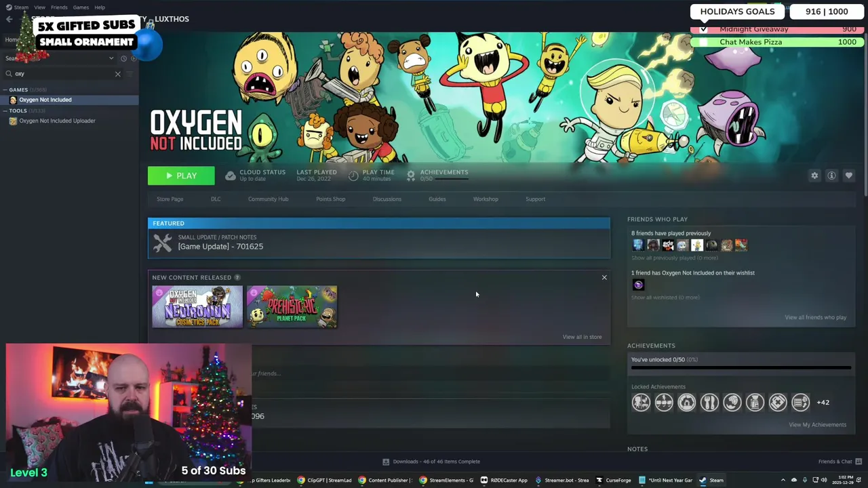Toggle ready-to-play filter icon
Viewport: 868px width, 488px height.
click(x=134, y=58)
